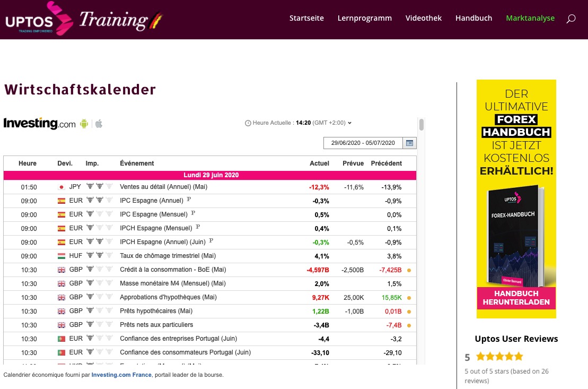Viewport: 588px width, 389px height.
Task: Click the actual value -12,3%
Action: click(319, 187)
